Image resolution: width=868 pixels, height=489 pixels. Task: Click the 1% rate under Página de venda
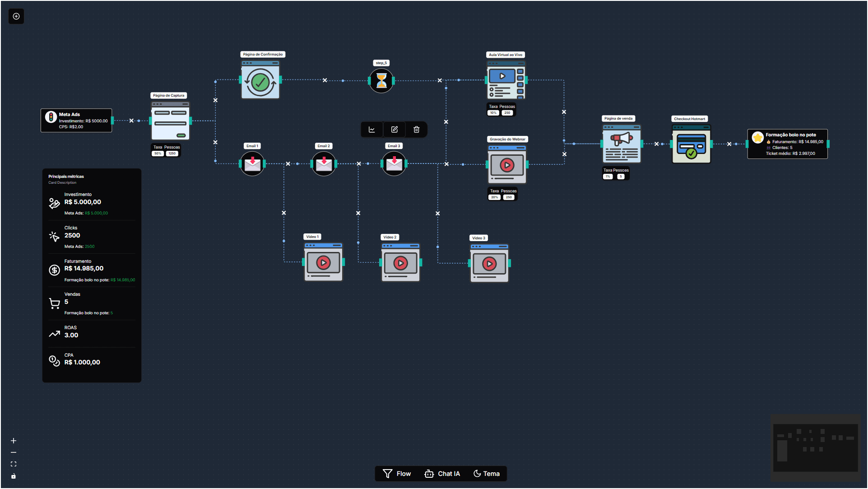click(608, 177)
